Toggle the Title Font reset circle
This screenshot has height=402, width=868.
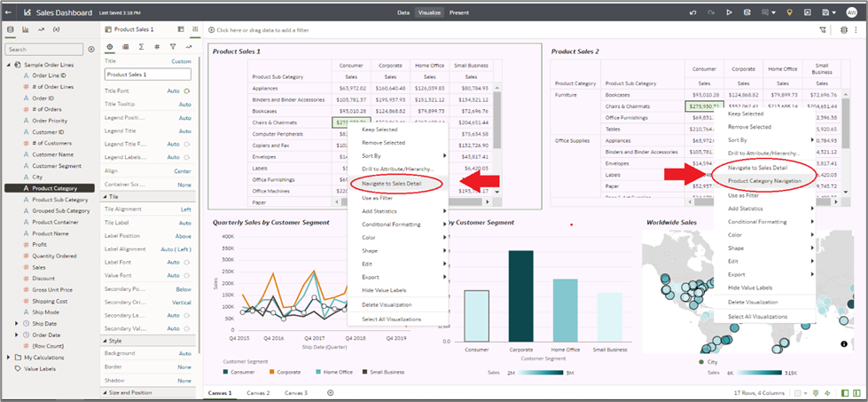[186, 91]
